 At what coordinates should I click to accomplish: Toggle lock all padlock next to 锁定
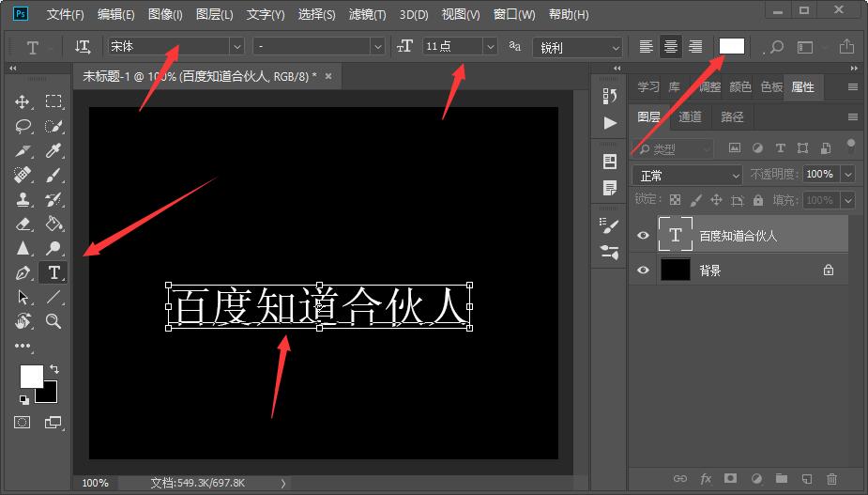(758, 199)
